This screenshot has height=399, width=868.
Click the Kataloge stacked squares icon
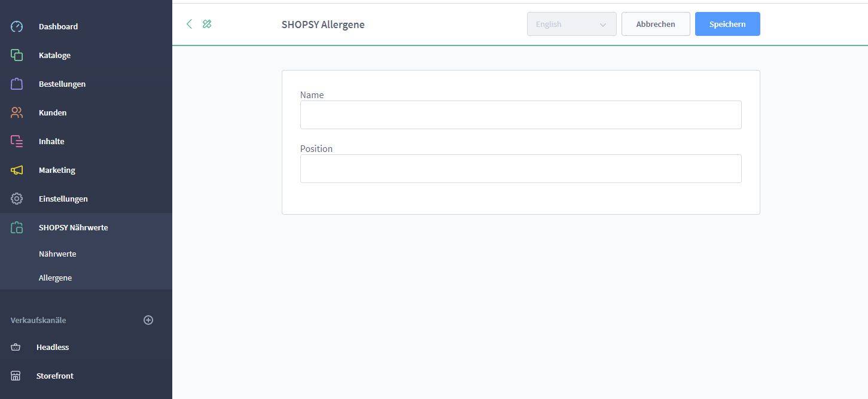click(x=17, y=55)
